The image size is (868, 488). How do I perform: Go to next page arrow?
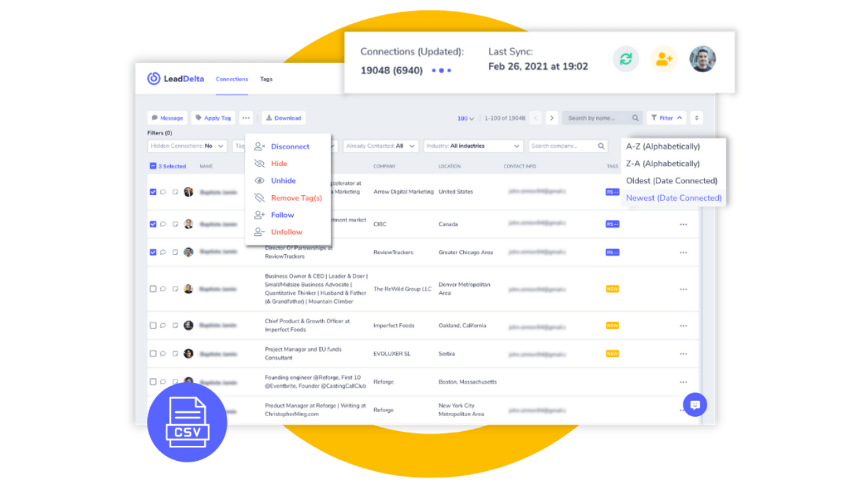tap(552, 118)
